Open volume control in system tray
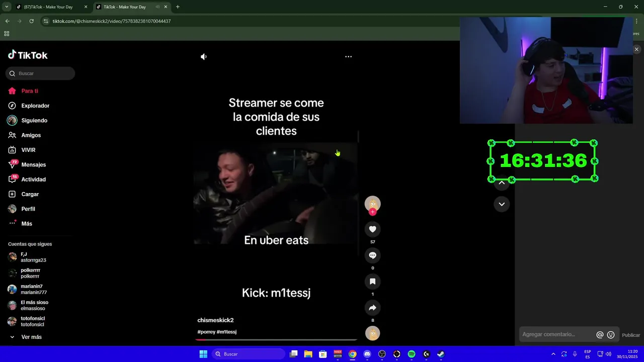This screenshot has width=644, height=362. pos(608,354)
